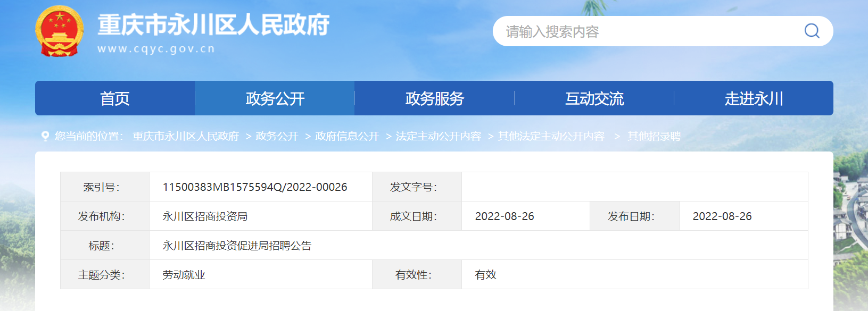Click the 发布日期 value 2022-08-26
The height and width of the screenshot is (311, 868).
click(722, 216)
